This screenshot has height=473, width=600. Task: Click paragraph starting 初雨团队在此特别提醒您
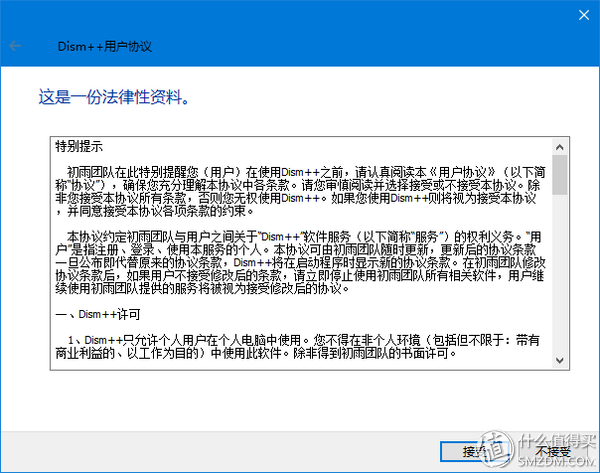point(300,191)
